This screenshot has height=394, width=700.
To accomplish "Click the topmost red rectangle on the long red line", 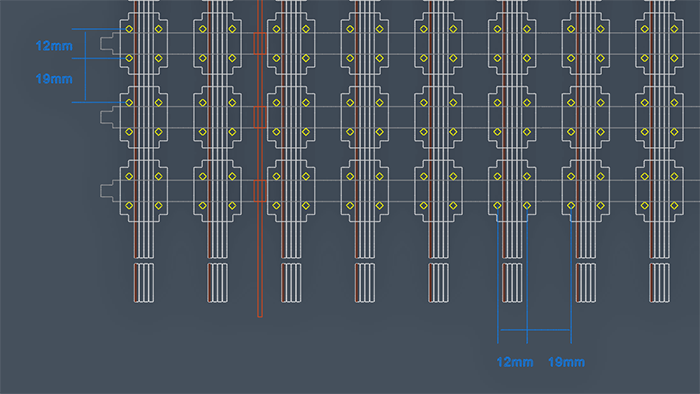I will pyautogui.click(x=260, y=43).
